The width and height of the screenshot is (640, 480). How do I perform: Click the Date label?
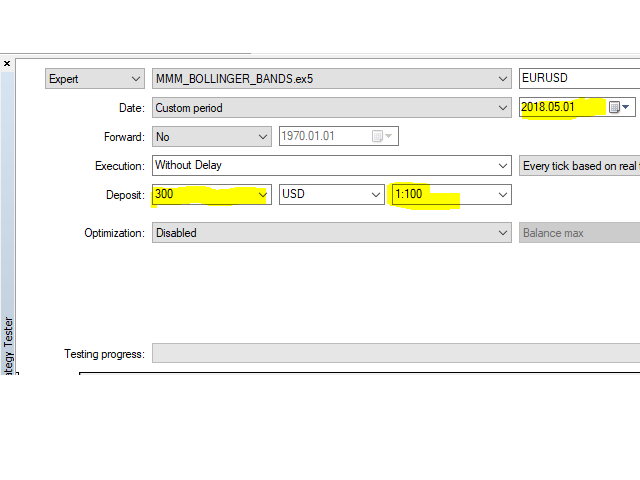coord(132,108)
